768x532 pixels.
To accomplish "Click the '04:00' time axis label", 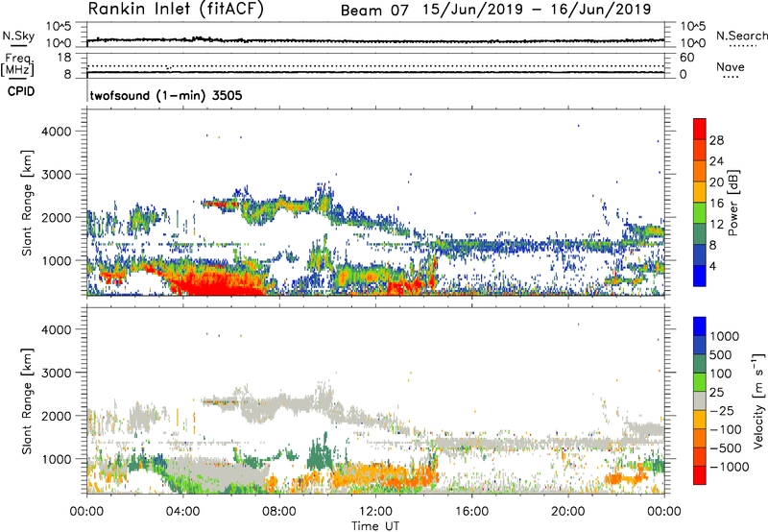I will click(183, 512).
